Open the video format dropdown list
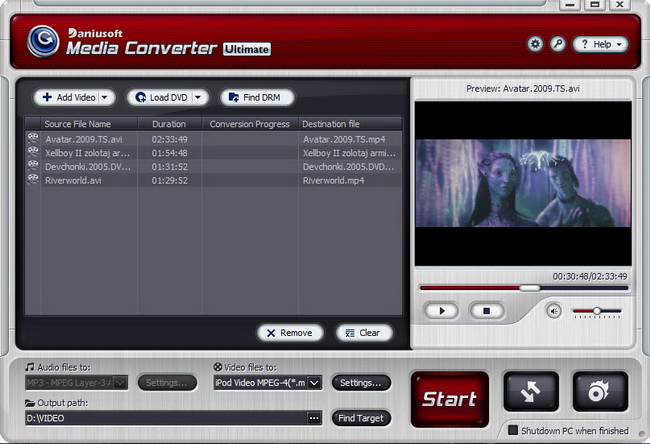The height and width of the screenshot is (444, 650). [315, 382]
